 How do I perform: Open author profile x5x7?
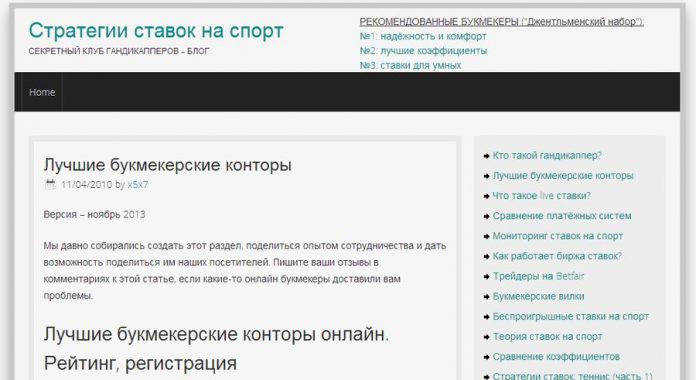pos(138,185)
